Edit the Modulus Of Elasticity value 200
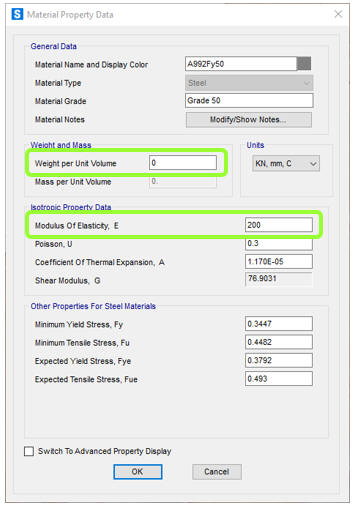The image size is (362, 506). point(279,225)
